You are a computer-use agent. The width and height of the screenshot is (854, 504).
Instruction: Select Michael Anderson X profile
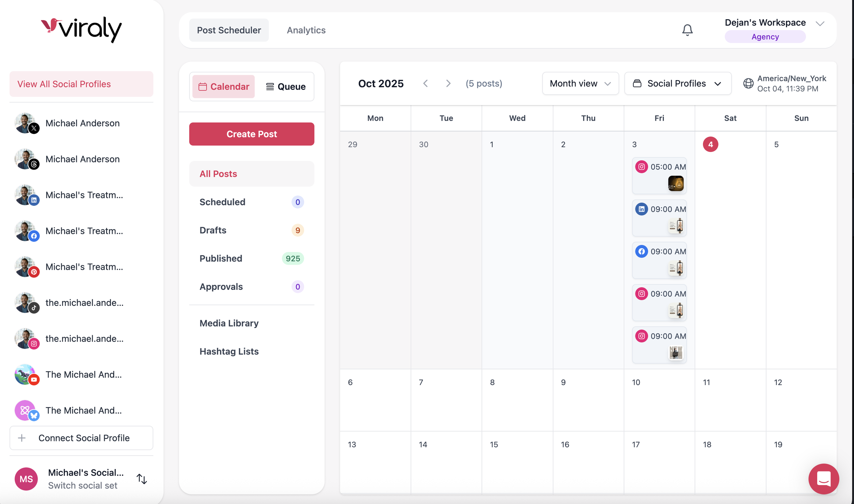[82, 123]
